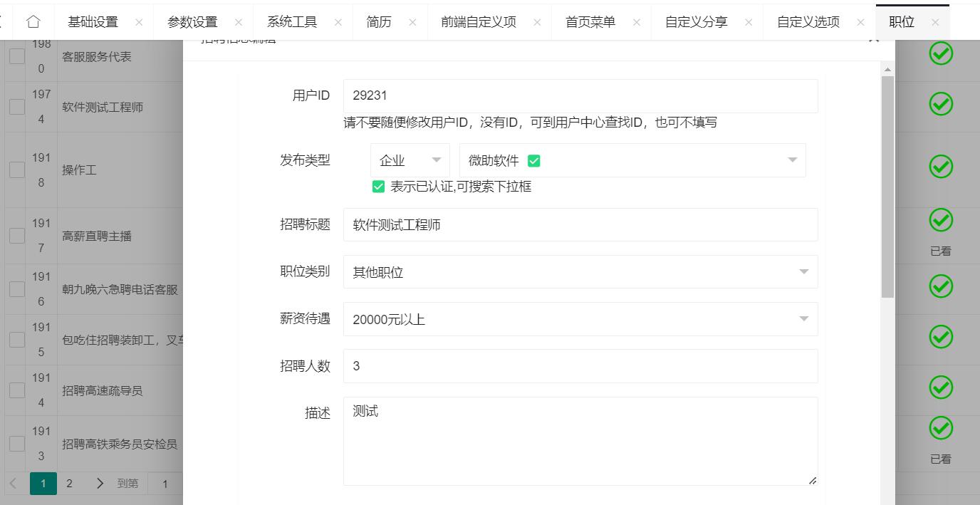Viewport: 980px width, 505px height.
Task: Select checkbox for row 1913 高铁乘务员安检员
Action: [x=17, y=444]
